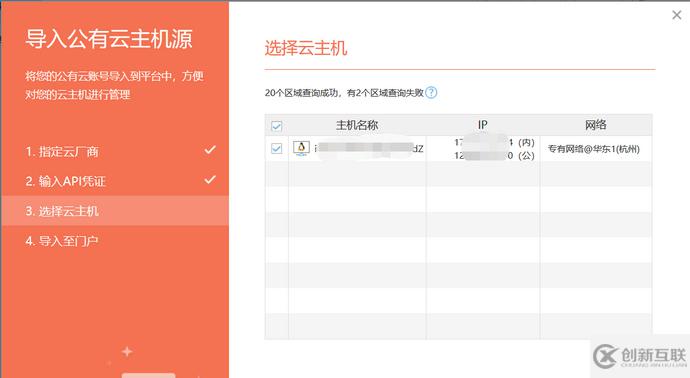Click checkmark icon beside 输入API凭证

(210, 180)
